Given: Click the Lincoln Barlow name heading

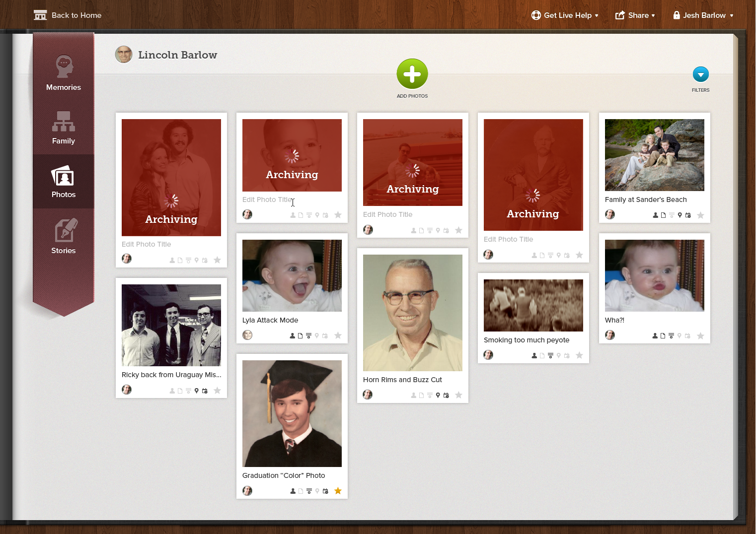Looking at the screenshot, I should point(177,55).
